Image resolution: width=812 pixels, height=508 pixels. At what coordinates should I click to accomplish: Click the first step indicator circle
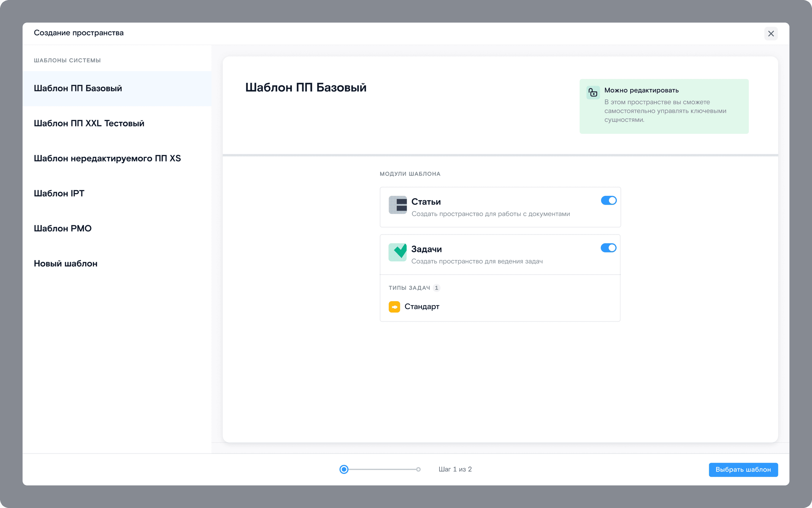pos(344,469)
